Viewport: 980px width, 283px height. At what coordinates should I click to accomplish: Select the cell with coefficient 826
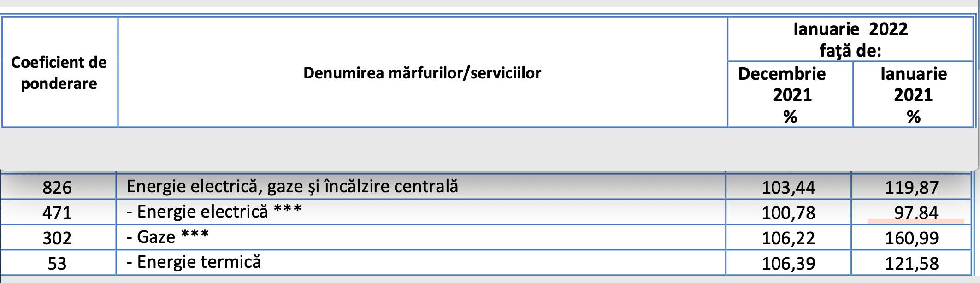point(58,188)
